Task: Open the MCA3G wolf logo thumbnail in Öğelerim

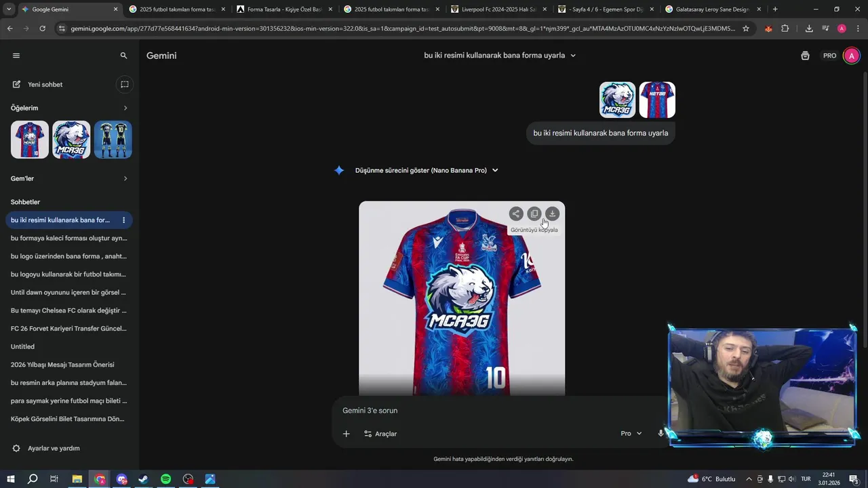Action: coord(71,140)
